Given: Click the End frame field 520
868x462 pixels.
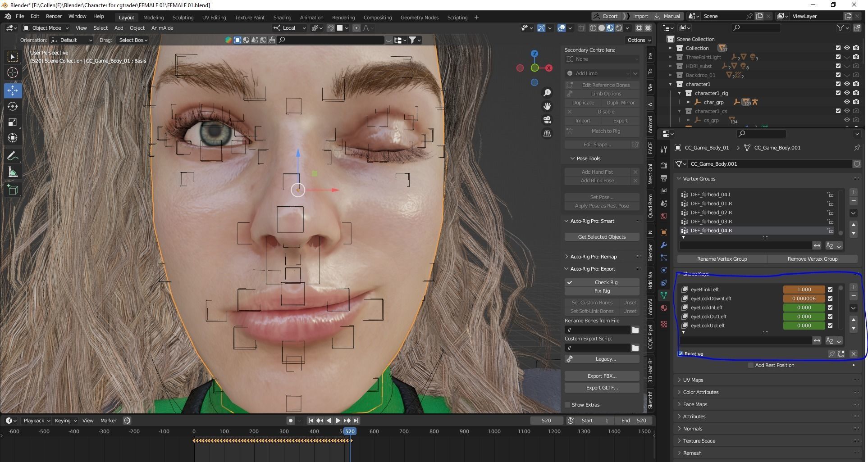Looking at the screenshot, I should (635, 421).
